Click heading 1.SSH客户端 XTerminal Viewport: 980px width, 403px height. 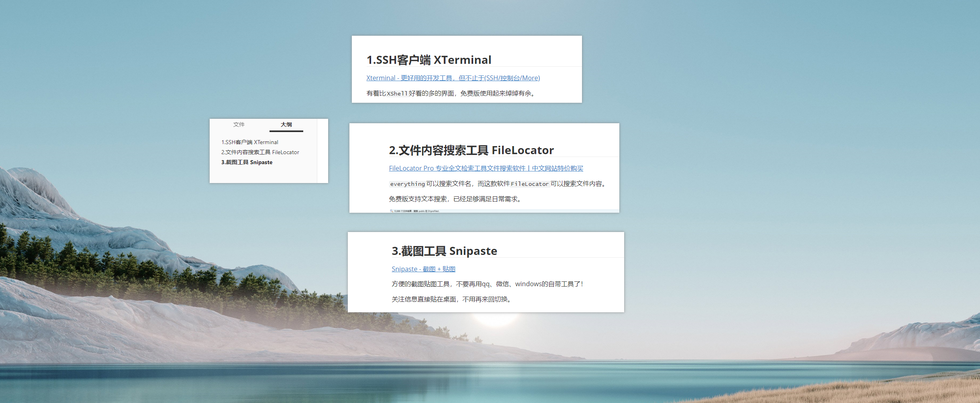(429, 60)
